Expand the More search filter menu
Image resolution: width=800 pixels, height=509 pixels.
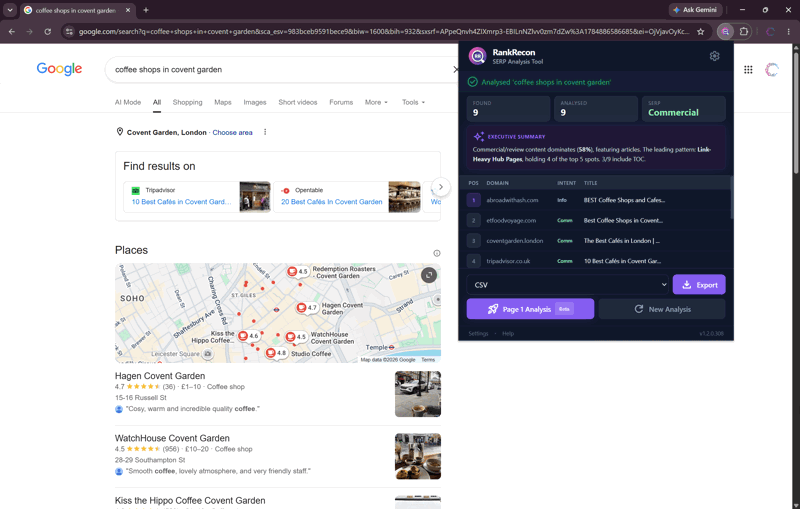pos(376,102)
